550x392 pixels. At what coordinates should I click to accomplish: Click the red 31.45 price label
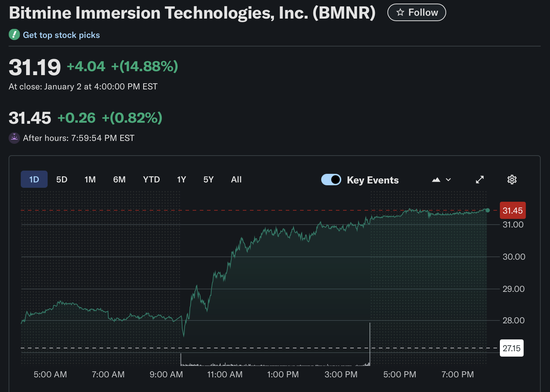(x=512, y=210)
